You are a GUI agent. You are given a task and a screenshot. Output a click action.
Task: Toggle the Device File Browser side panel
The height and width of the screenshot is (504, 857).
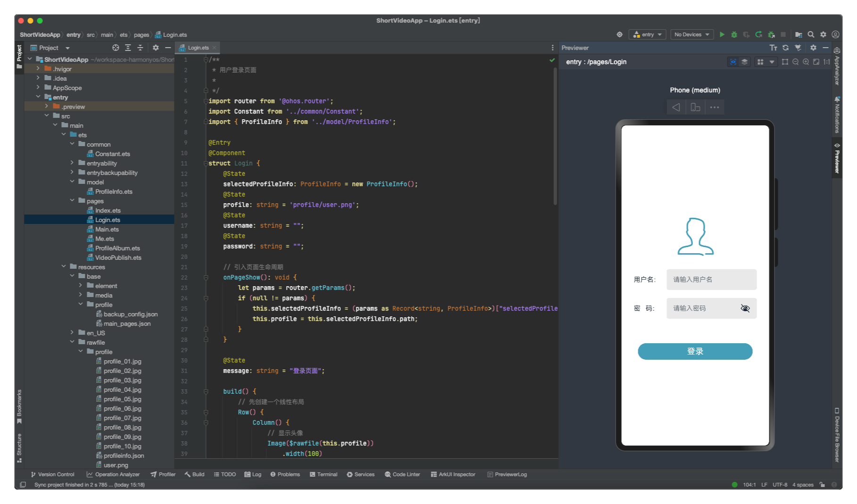tap(837, 435)
